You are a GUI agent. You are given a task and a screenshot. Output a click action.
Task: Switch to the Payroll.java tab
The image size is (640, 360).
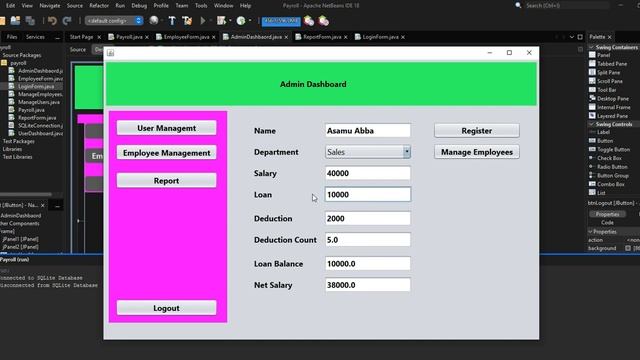click(129, 37)
